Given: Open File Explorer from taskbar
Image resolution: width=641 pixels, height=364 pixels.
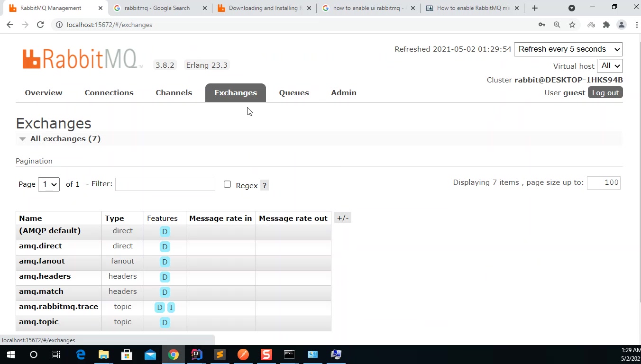Looking at the screenshot, I should click(103, 355).
